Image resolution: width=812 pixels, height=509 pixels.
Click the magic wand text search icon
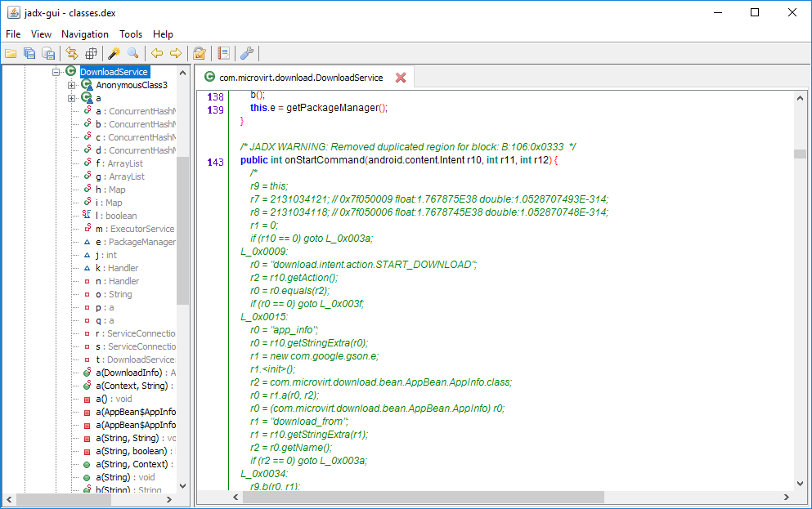pyautogui.click(x=114, y=53)
